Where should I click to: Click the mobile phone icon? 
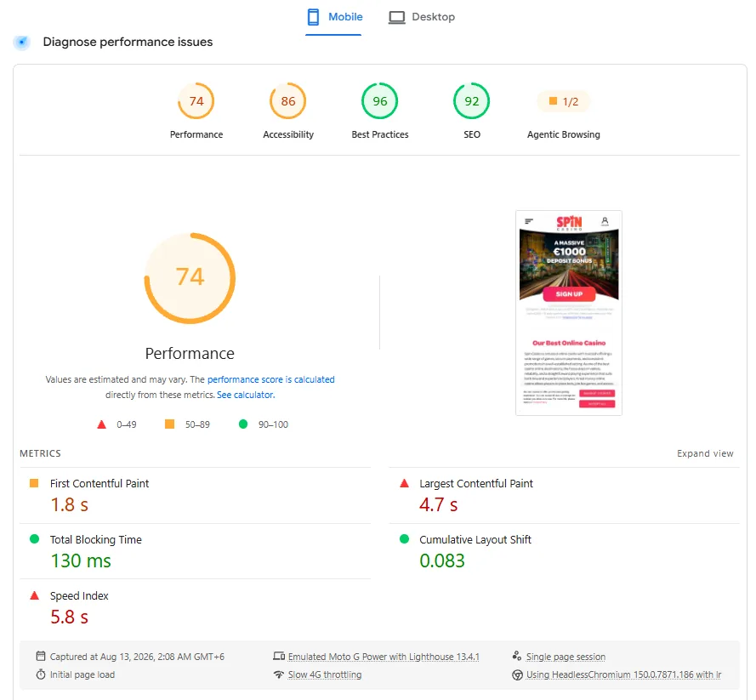(x=314, y=17)
